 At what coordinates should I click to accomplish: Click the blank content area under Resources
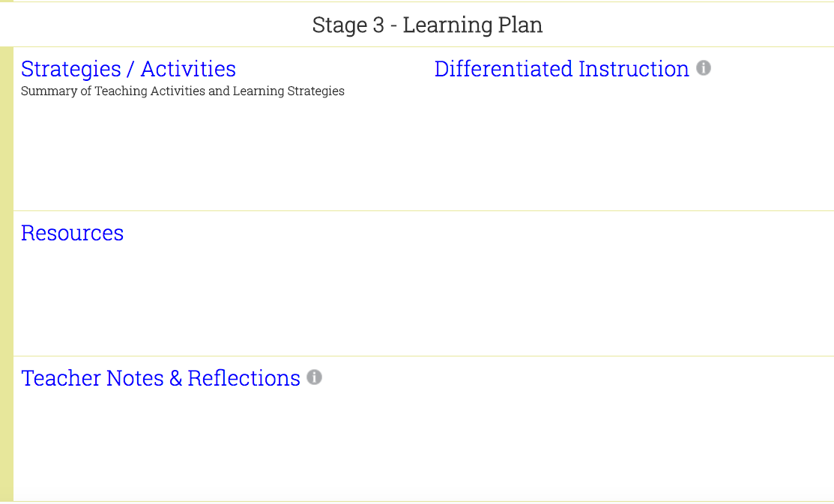coord(420,300)
